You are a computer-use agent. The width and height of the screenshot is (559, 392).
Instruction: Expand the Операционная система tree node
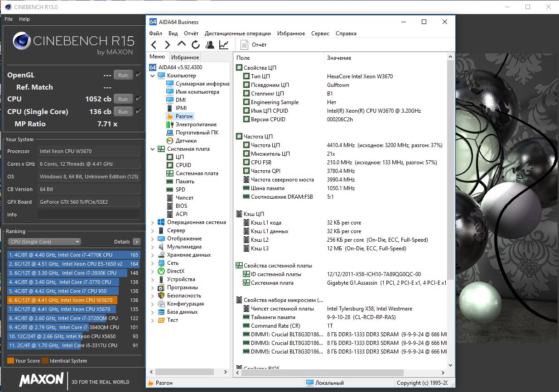153,222
